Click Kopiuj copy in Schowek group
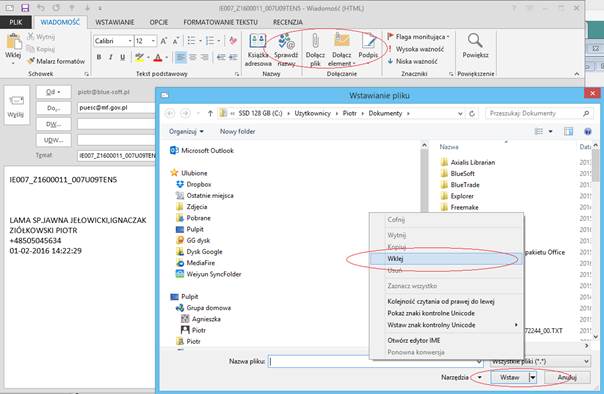 click(41, 49)
